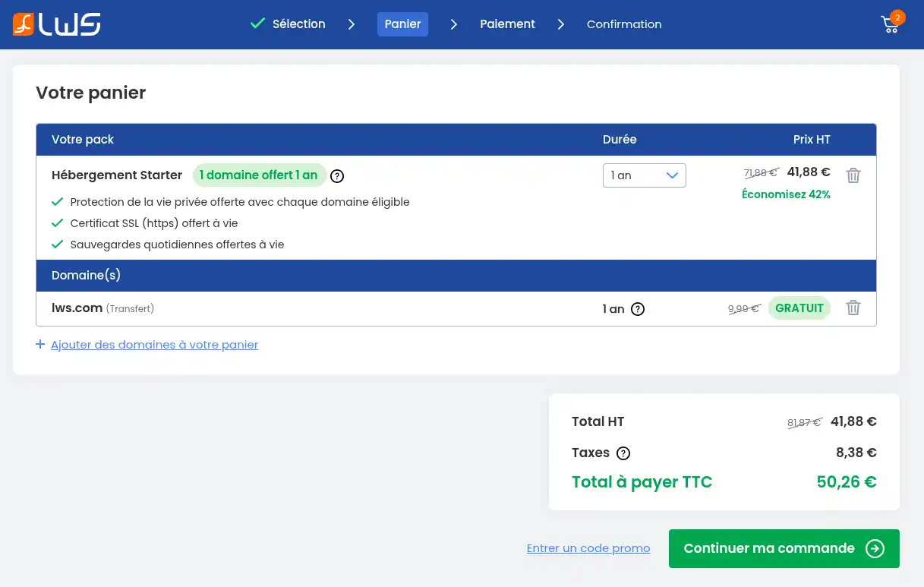The height and width of the screenshot is (587, 924).
Task: View tax details via the Taxes help icon
Action: pyautogui.click(x=623, y=453)
